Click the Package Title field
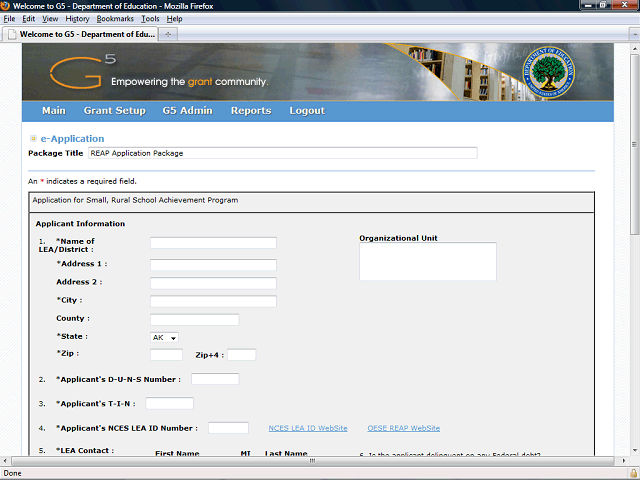Image resolution: width=640 pixels, height=480 pixels. click(x=283, y=153)
